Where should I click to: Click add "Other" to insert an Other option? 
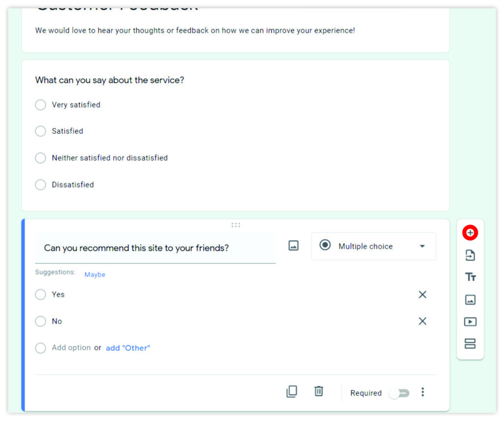(x=128, y=348)
